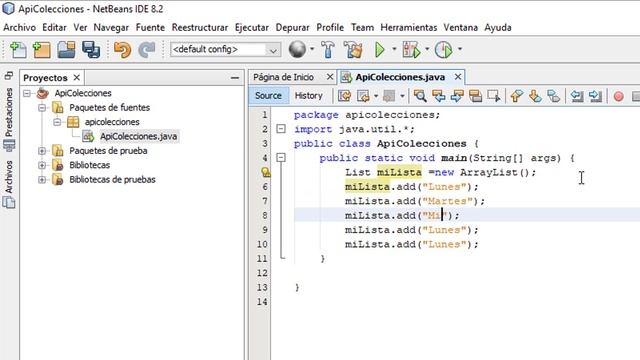Click the lightbulb hint on line 5
Viewport: 640px width, 360px height.
coord(266,172)
